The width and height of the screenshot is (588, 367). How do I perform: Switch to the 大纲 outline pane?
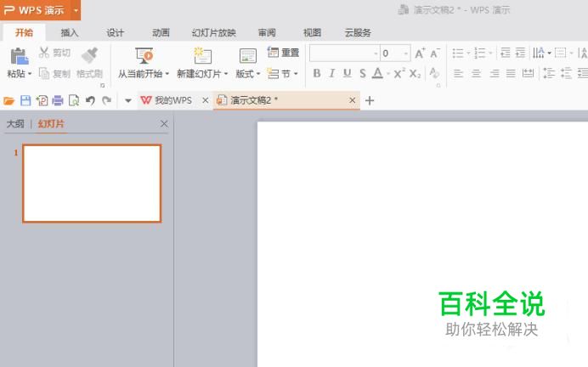click(x=15, y=124)
